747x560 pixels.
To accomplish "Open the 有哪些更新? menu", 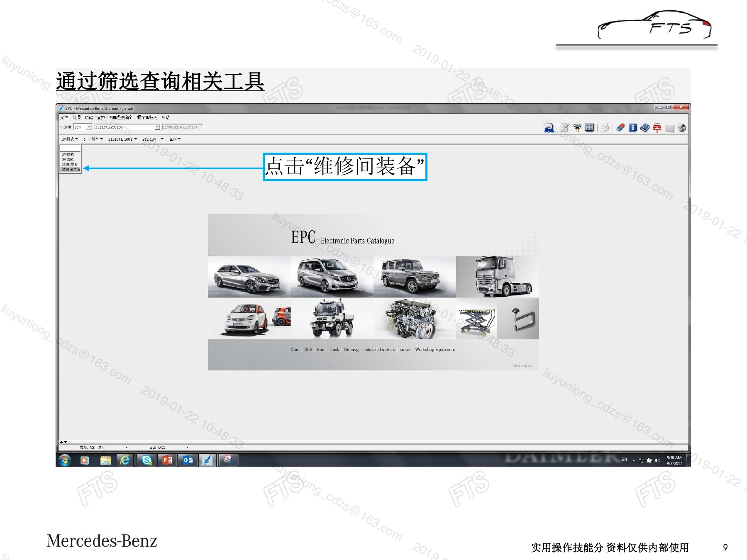I will click(x=120, y=117).
